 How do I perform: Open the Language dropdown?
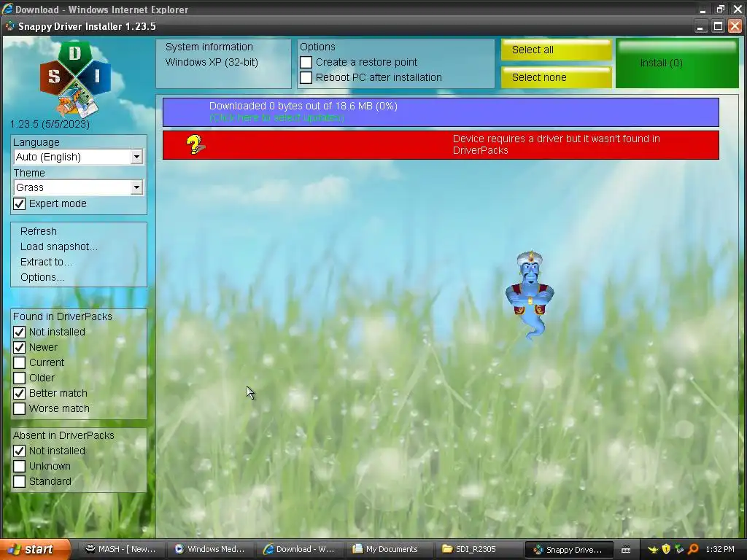[x=78, y=157]
